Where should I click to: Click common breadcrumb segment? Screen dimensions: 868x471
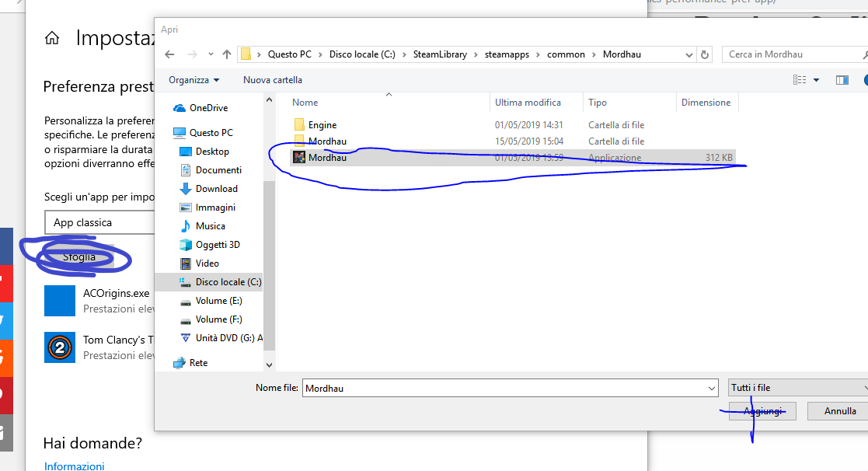click(566, 54)
